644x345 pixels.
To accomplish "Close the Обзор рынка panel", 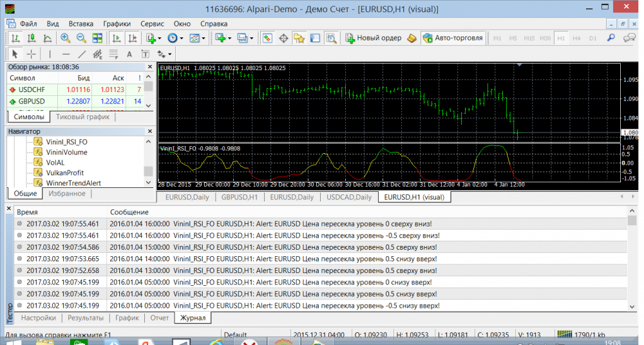I will (150, 66).
